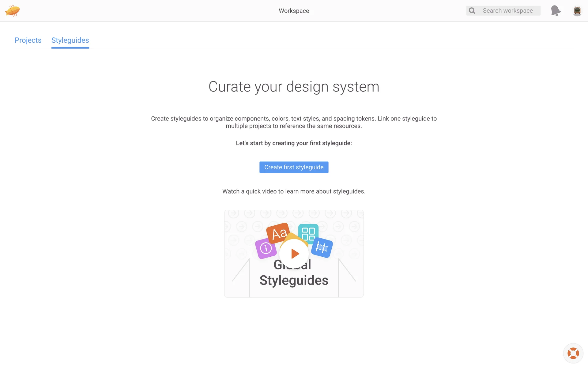The width and height of the screenshot is (588, 368).
Task: Select the Styleguides tab
Action: (70, 40)
